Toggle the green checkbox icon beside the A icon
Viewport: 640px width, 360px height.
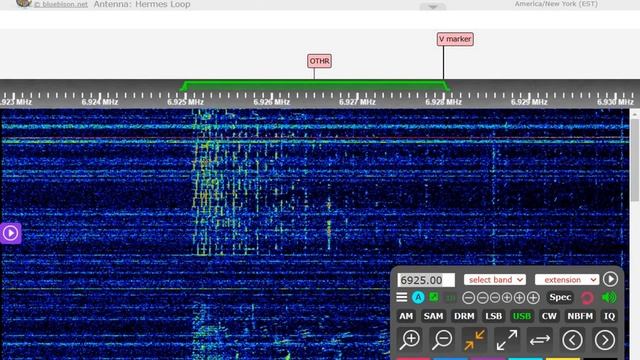pyautogui.click(x=434, y=297)
